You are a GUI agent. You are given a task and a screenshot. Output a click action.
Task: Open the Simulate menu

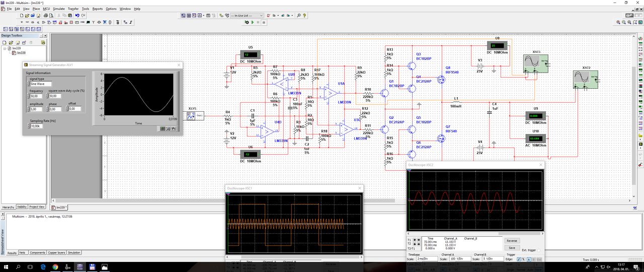59,9
